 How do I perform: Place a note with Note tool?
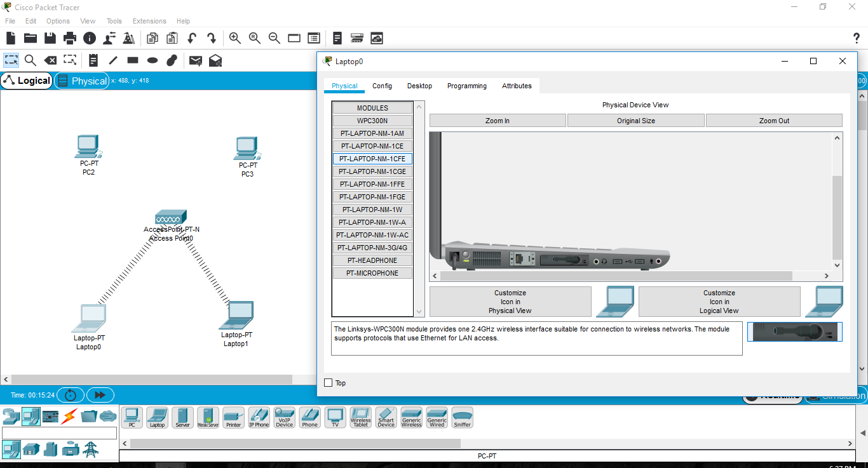(x=93, y=60)
